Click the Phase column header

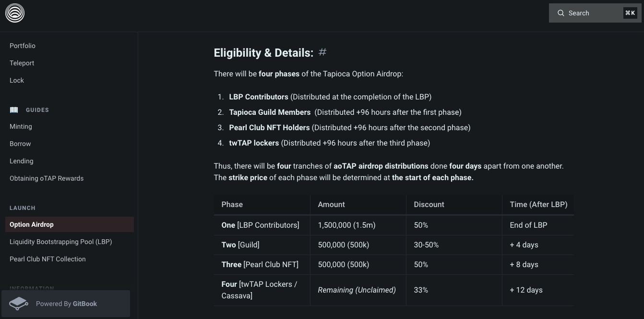[x=232, y=204]
